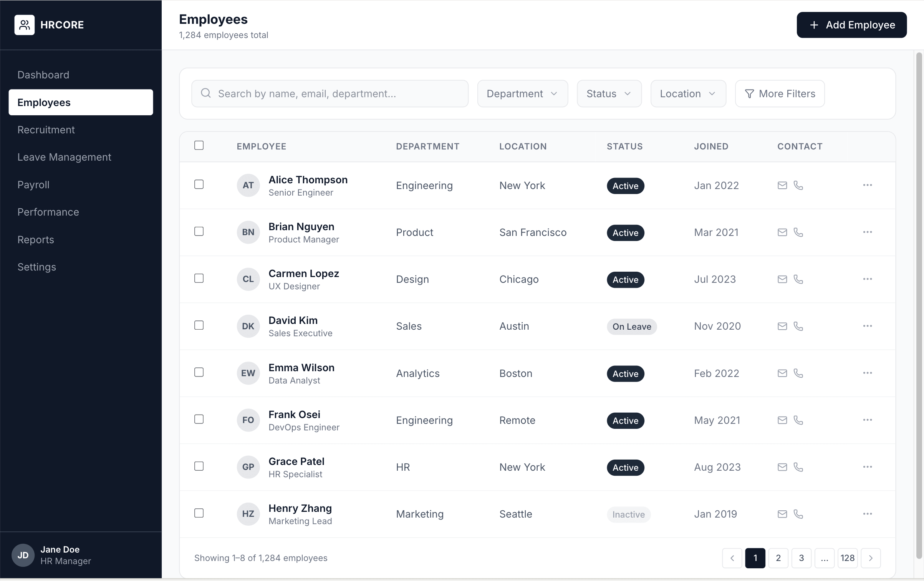Viewport: 924px width, 581px height.
Task: Click the phone icon for Brian Nguyen
Action: click(x=798, y=232)
